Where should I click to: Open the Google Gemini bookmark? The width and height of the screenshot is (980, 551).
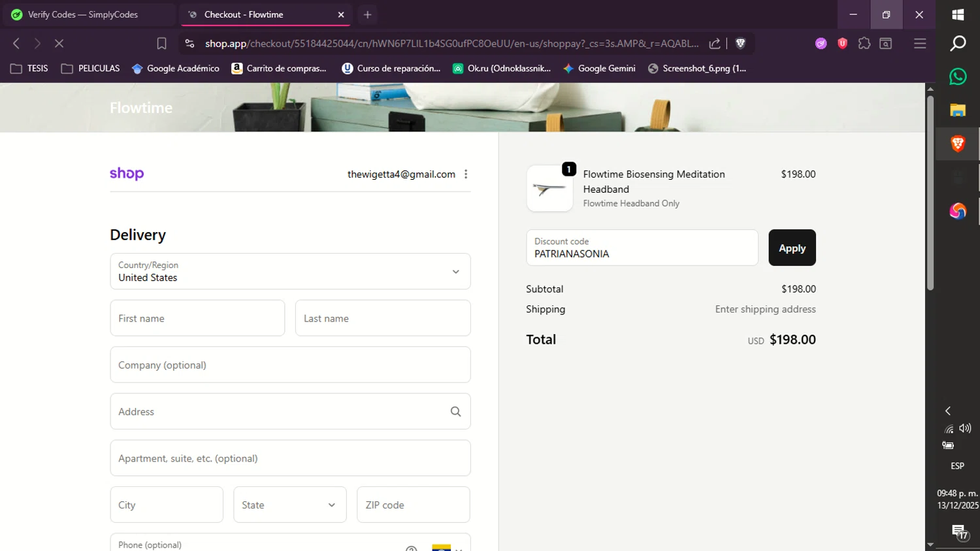tap(599, 68)
